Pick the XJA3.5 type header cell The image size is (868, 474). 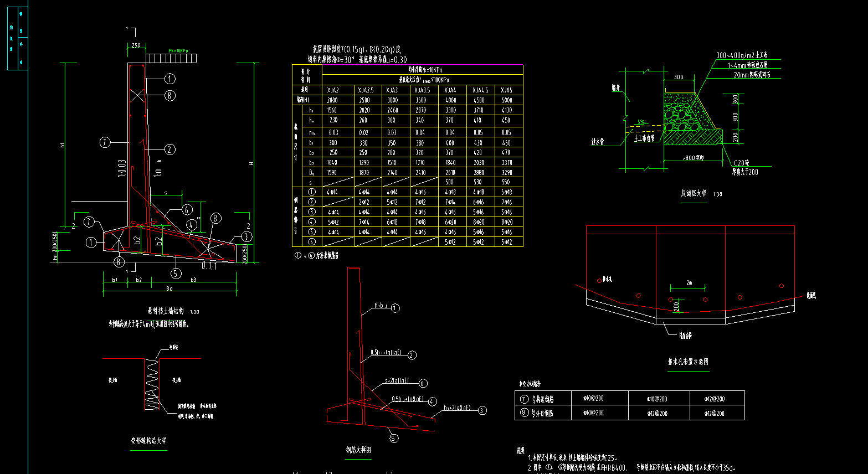coord(422,90)
